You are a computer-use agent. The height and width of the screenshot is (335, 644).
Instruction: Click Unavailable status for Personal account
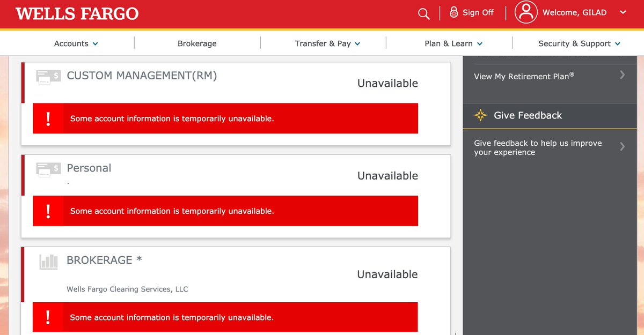387,175
